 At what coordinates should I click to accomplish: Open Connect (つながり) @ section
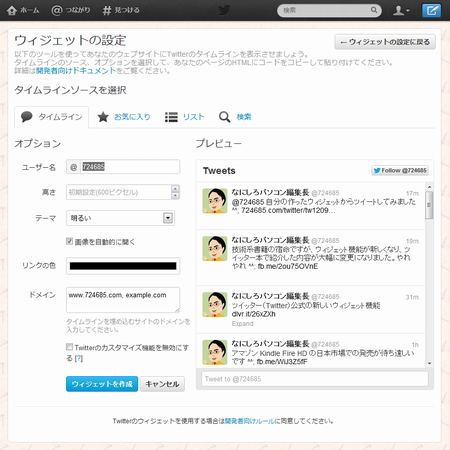71,10
